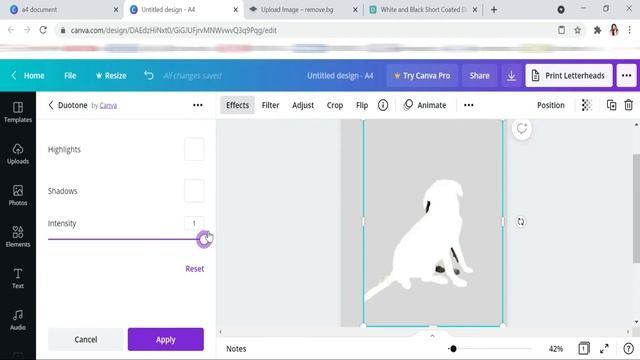The height and width of the screenshot is (360, 640).
Task: Open the File menu
Action: click(70, 76)
